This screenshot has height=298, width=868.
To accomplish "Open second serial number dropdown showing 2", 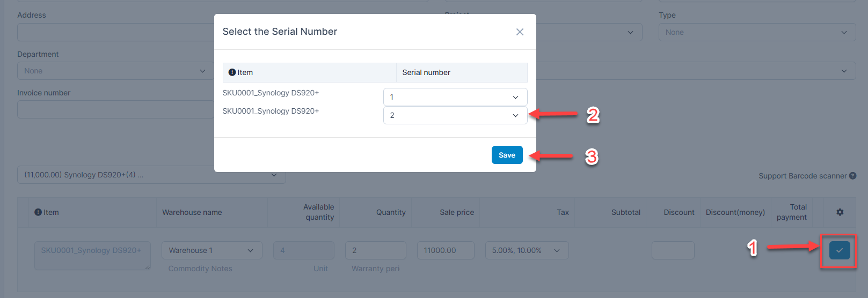I will pyautogui.click(x=455, y=115).
